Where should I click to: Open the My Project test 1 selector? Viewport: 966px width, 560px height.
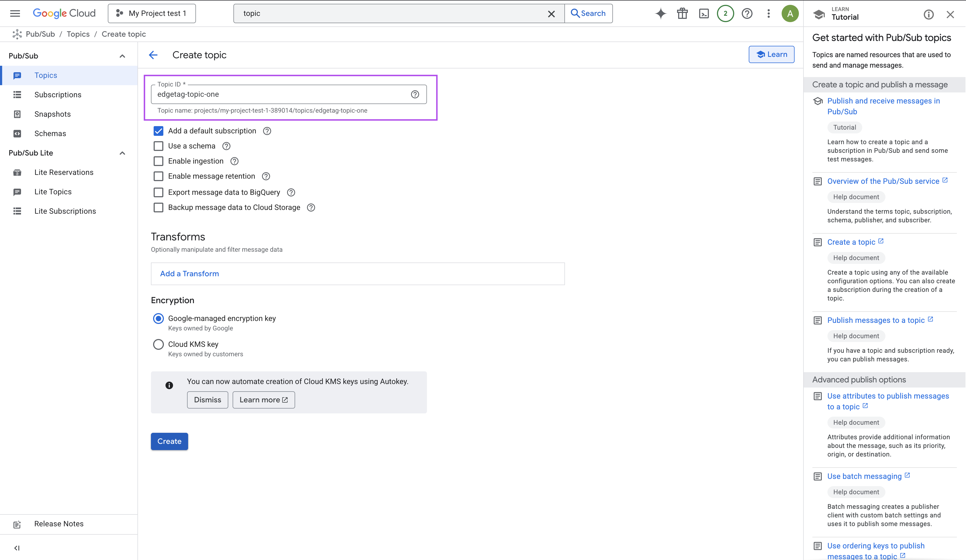[x=152, y=13]
